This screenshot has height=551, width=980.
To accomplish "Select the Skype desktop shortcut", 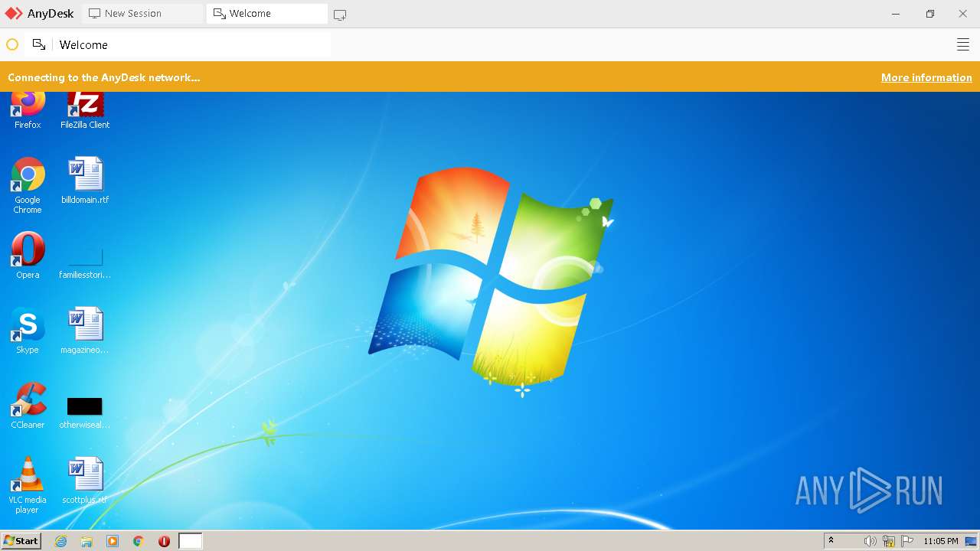I will 28,331.
